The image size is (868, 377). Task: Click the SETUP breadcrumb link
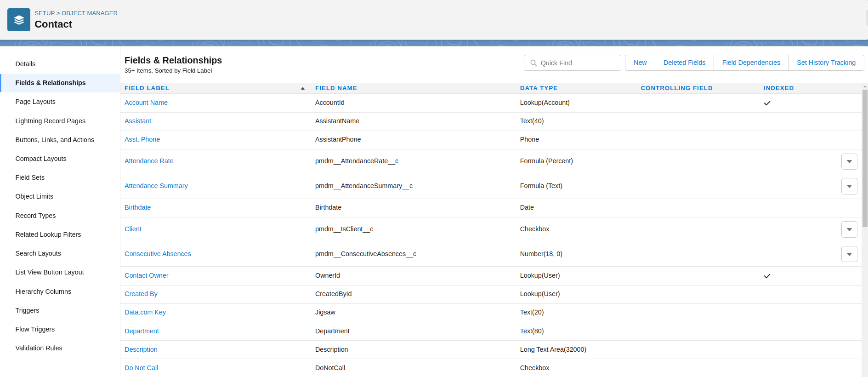[45, 13]
